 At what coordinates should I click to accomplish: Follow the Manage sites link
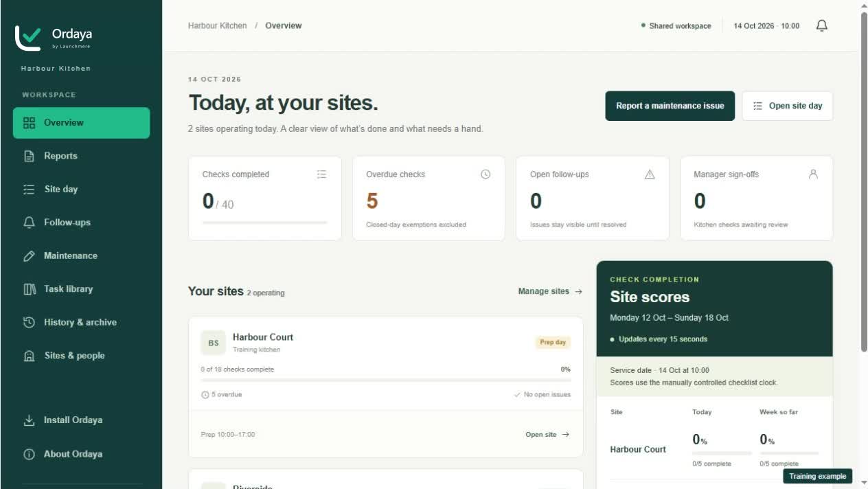click(x=550, y=291)
